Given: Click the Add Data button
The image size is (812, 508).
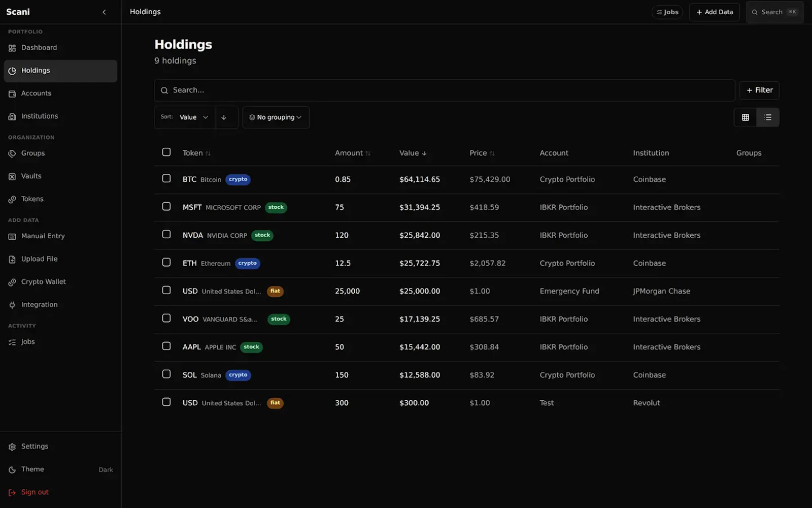Looking at the screenshot, I should point(714,12).
